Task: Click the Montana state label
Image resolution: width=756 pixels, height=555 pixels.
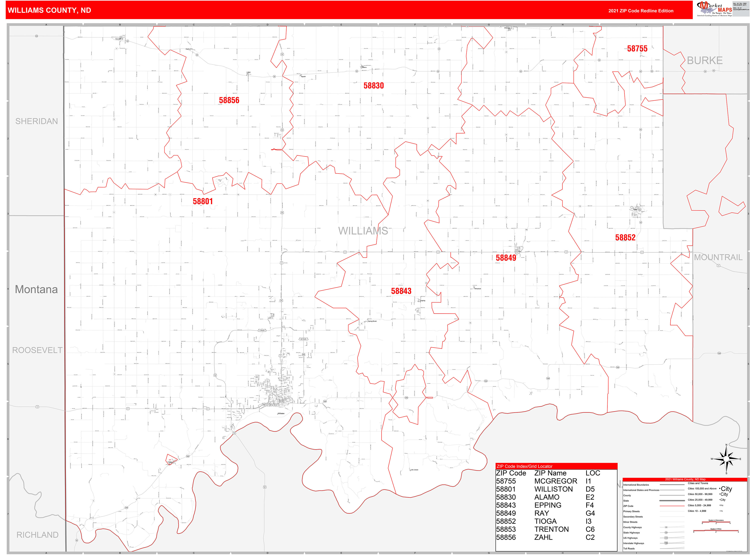Action: (36, 289)
